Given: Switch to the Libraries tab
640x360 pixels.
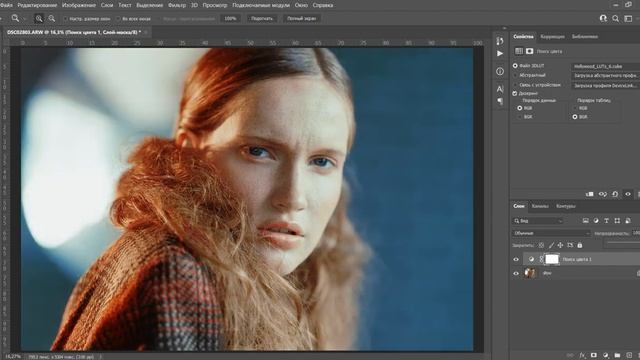Looking at the screenshot, I should point(585,36).
